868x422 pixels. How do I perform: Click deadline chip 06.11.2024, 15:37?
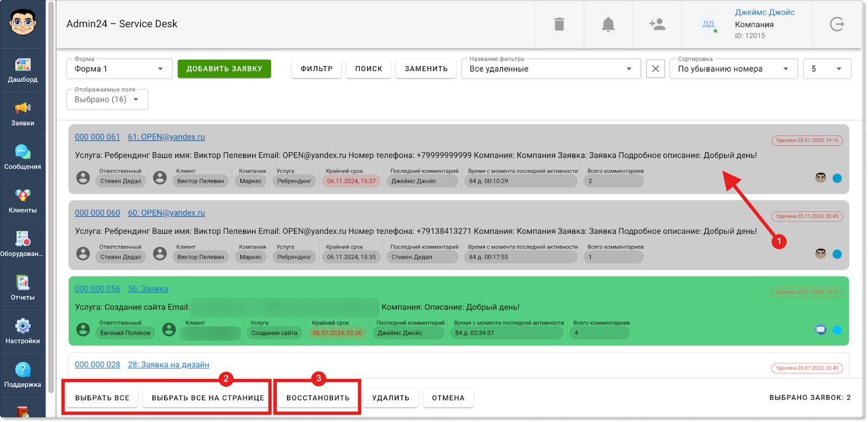(x=351, y=181)
